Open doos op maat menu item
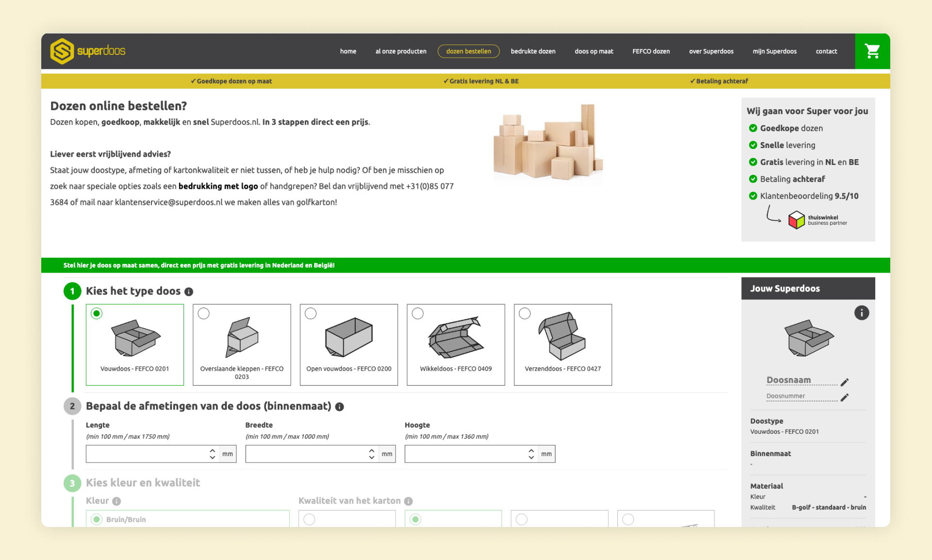Screen dimensions: 932x560 pyautogui.click(x=594, y=51)
